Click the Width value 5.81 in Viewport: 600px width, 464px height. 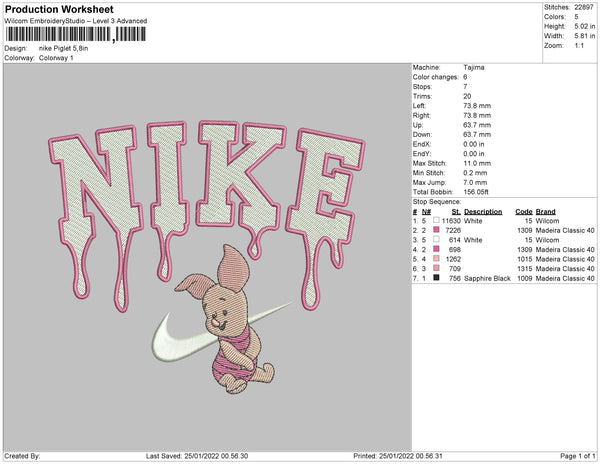tap(584, 36)
